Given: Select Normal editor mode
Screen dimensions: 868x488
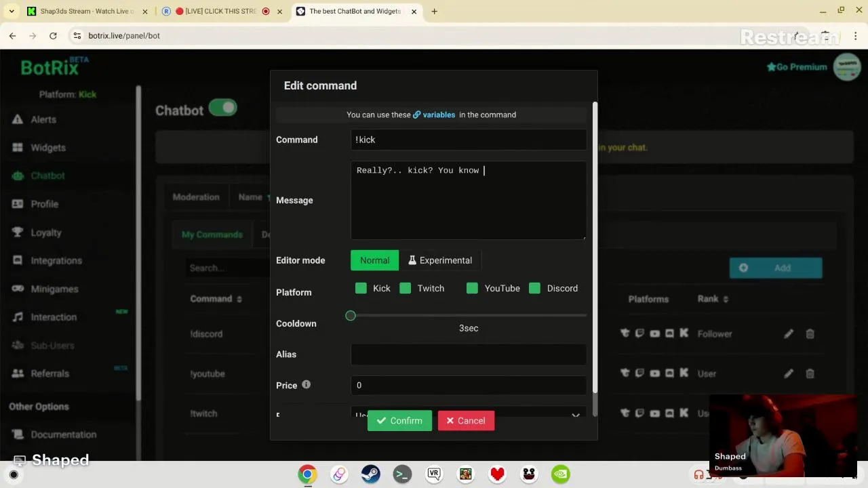Looking at the screenshot, I should click(374, 260).
